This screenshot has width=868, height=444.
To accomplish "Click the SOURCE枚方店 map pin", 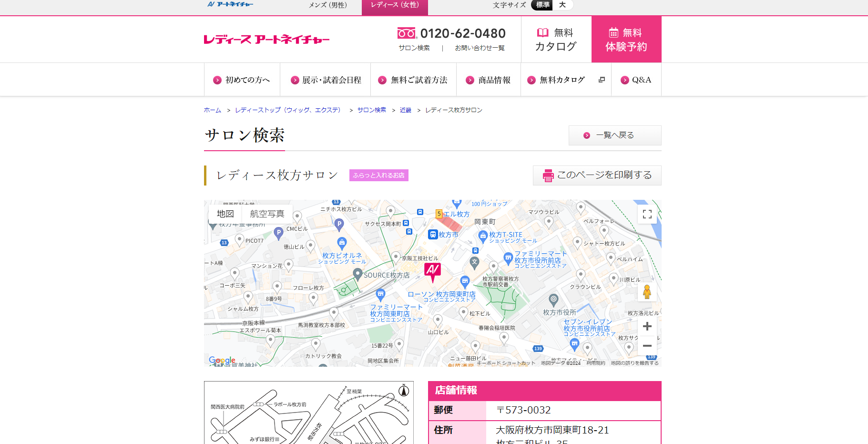I will click(x=357, y=274).
